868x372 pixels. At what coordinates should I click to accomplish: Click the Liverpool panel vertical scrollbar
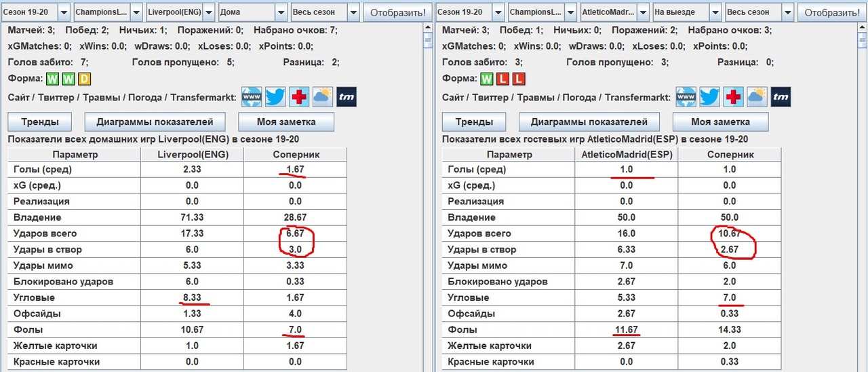pyautogui.click(x=428, y=197)
